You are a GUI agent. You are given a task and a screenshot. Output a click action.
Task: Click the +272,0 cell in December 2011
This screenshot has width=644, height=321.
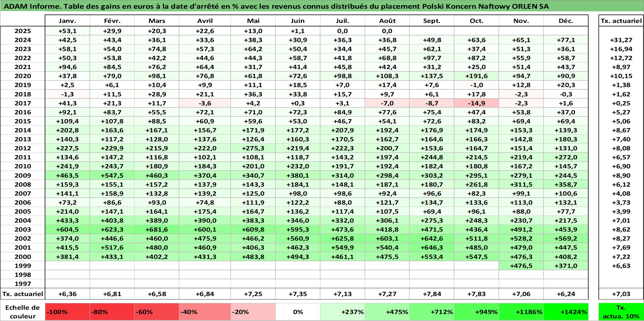pos(566,157)
